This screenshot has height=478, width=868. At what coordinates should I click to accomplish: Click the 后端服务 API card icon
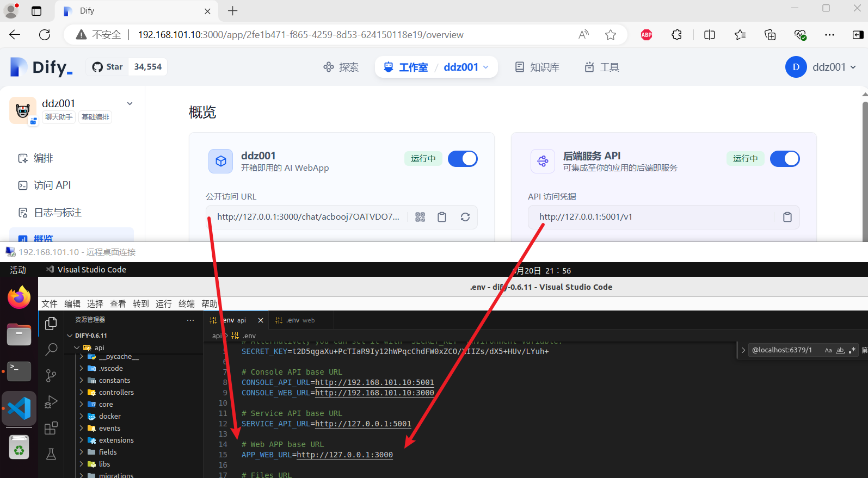pos(543,162)
